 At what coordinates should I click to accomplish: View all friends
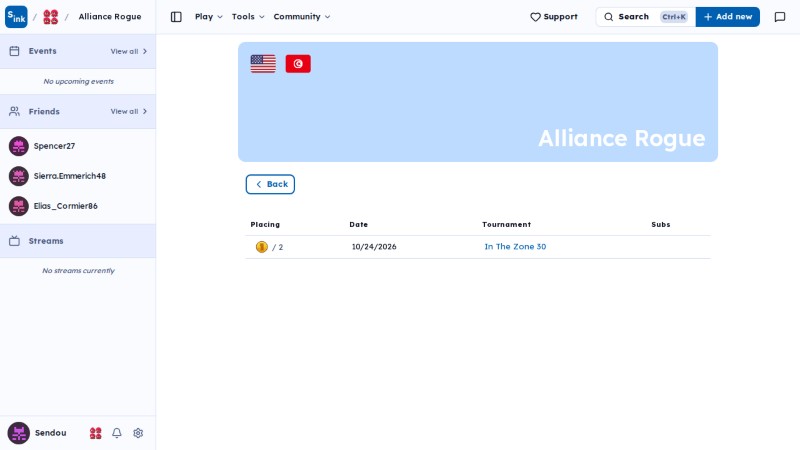tap(129, 111)
